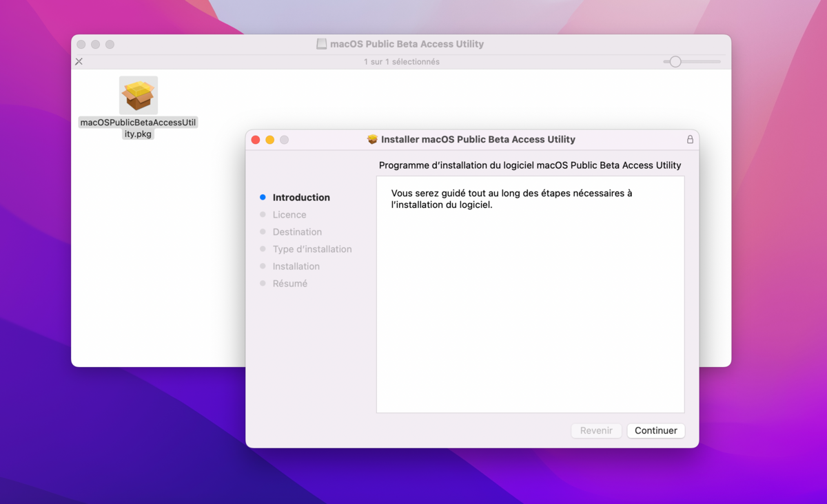Click the 'Programme d'installation du logiciel' heading

(x=530, y=165)
